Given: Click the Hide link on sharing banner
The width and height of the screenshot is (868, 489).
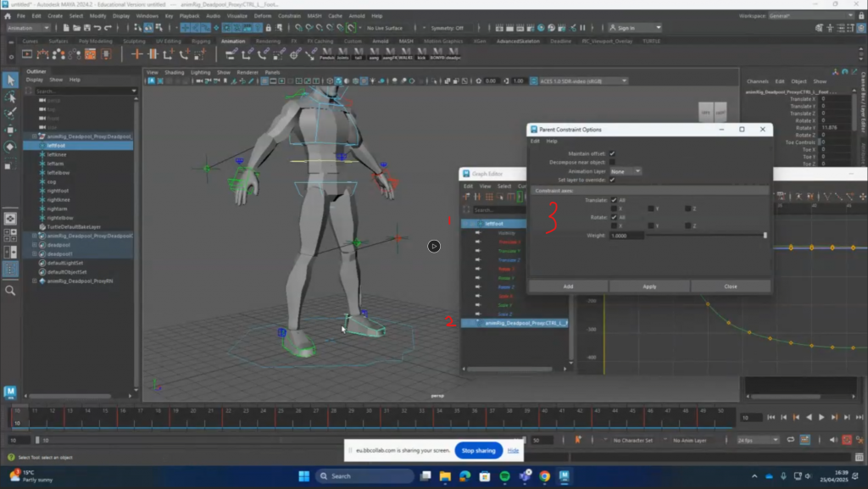Looking at the screenshot, I should click(x=513, y=451).
